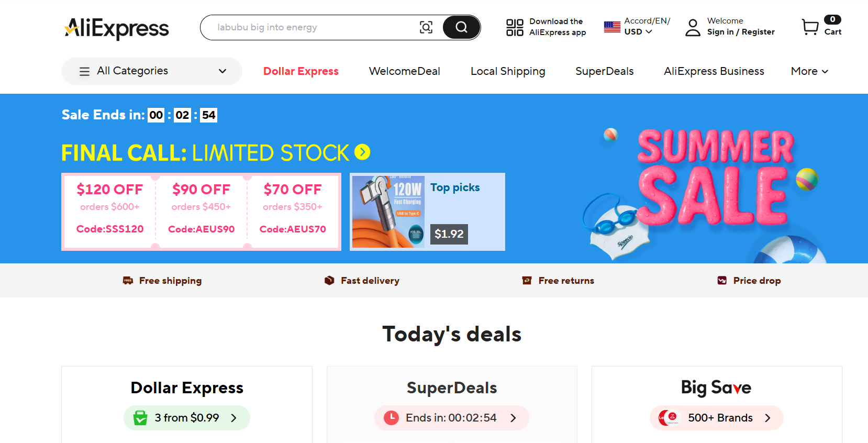Image resolution: width=868 pixels, height=443 pixels.
Task: Click the Sign in / Register link
Action: pyautogui.click(x=741, y=31)
